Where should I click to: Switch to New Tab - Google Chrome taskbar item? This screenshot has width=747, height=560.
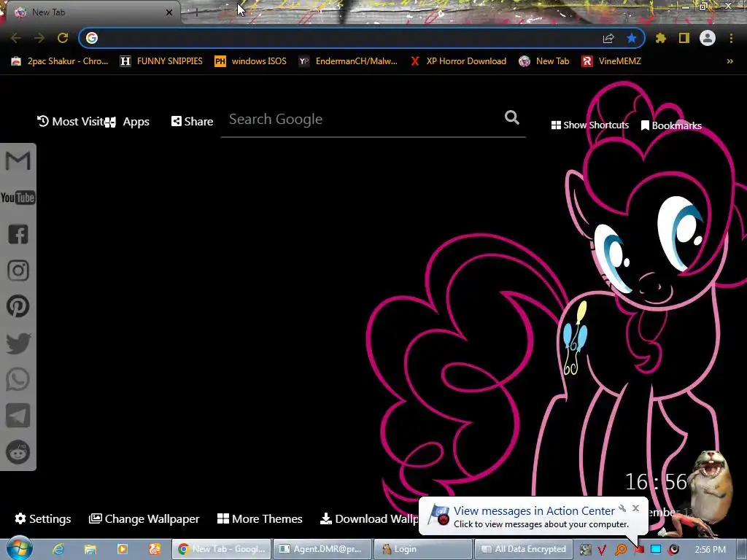[221, 549]
